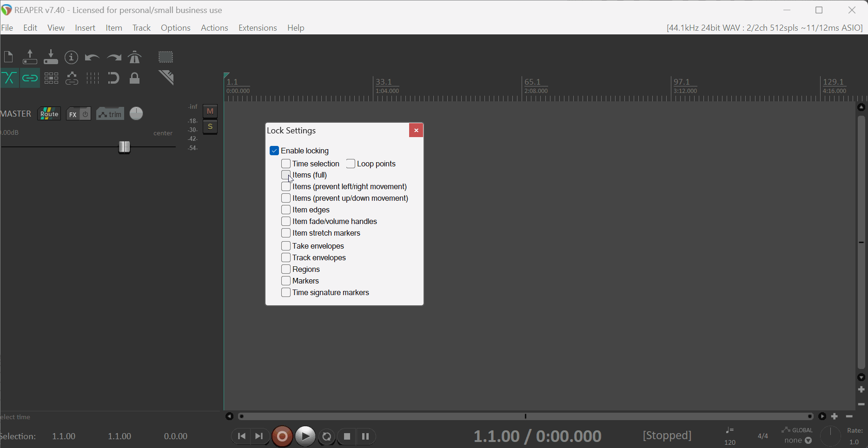This screenshot has height=448, width=868.
Task: Open the Track menu
Action: [141, 28]
